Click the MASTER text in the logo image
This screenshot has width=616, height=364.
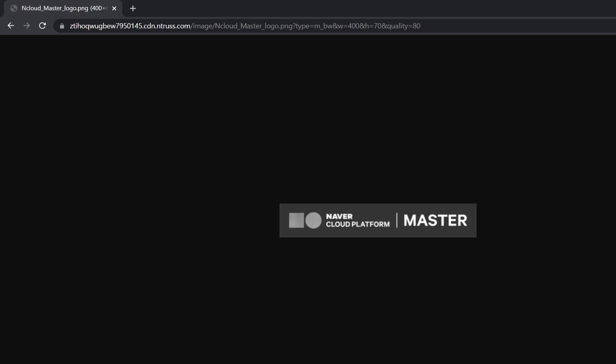[x=435, y=220]
